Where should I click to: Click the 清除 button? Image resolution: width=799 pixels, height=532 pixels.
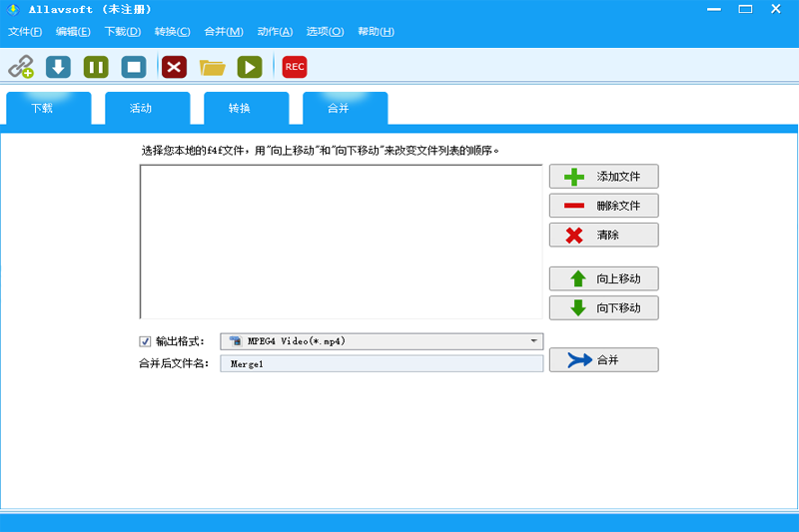(604, 235)
